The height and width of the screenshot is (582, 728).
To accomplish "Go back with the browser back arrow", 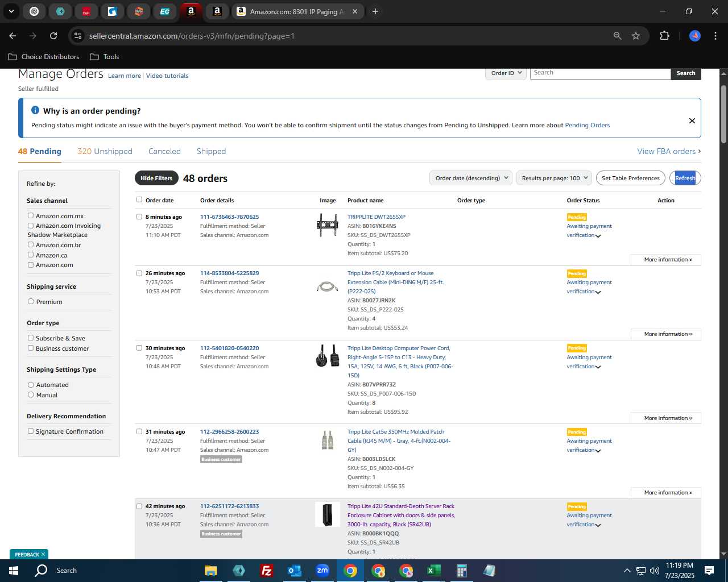I will (x=13, y=36).
